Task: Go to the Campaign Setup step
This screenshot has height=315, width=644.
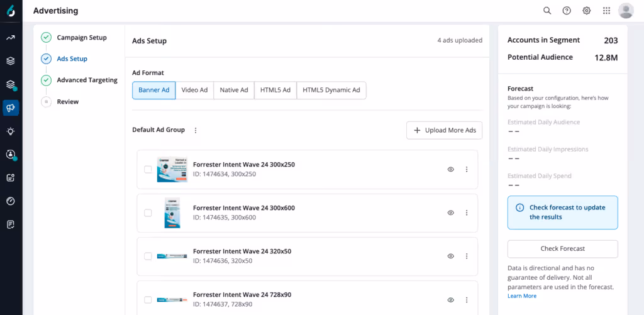Action: (x=82, y=38)
